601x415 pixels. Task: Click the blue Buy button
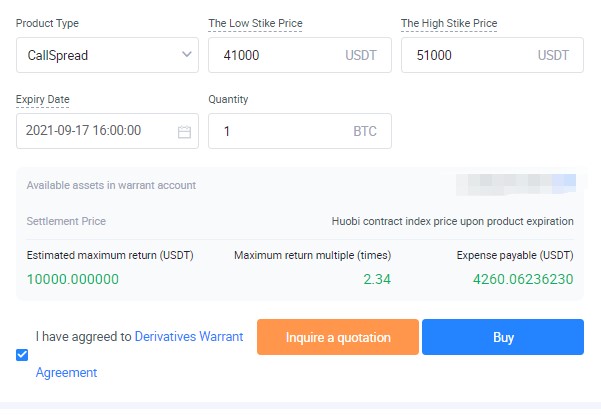[x=502, y=337]
